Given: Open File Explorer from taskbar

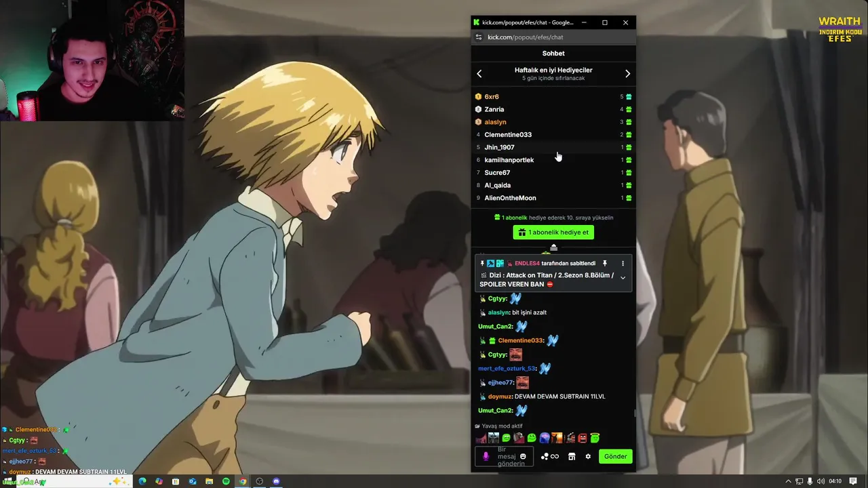Looking at the screenshot, I should point(210,481).
